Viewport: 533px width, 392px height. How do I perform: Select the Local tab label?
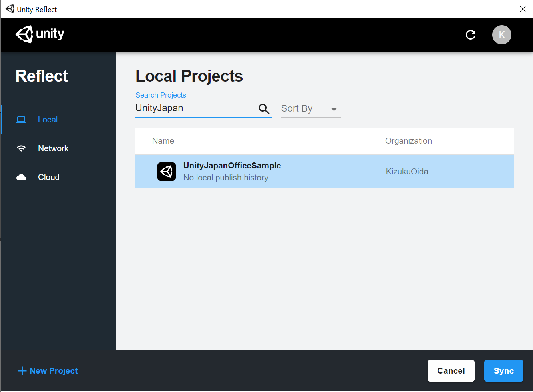pos(48,120)
